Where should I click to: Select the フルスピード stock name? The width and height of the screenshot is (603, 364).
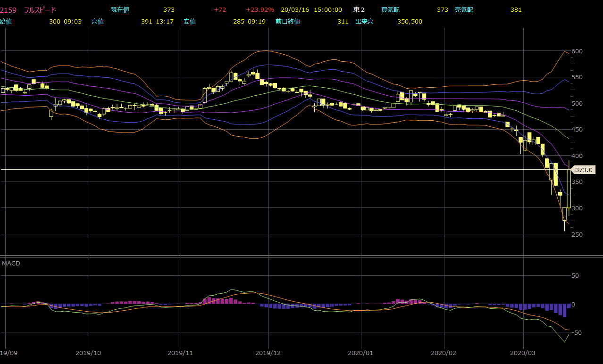(x=40, y=9)
